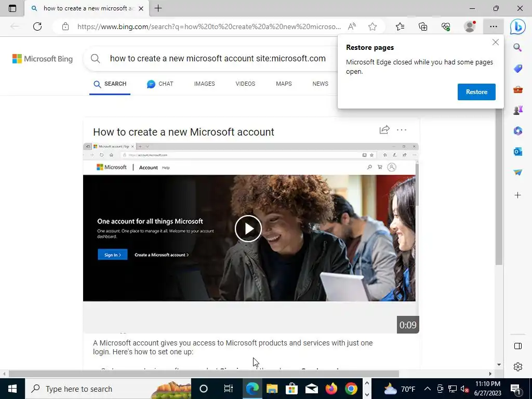
Task: Open Bing chat sidebar button
Action: (x=518, y=26)
